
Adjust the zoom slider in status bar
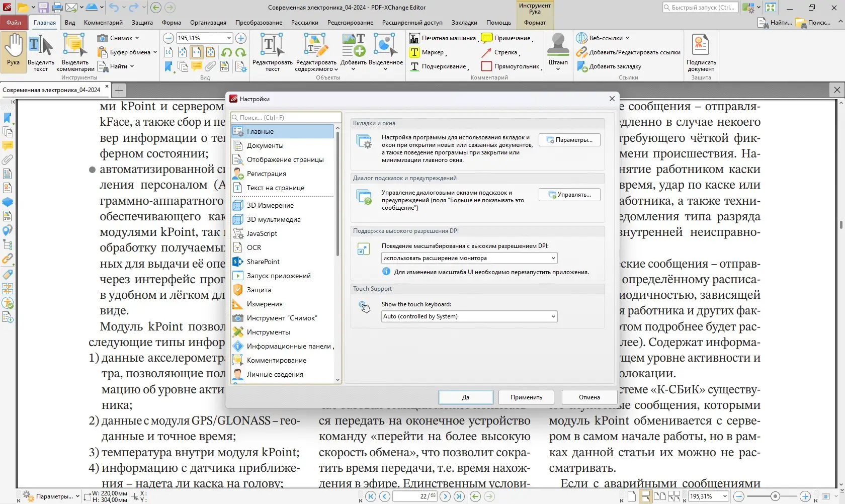[775, 496]
